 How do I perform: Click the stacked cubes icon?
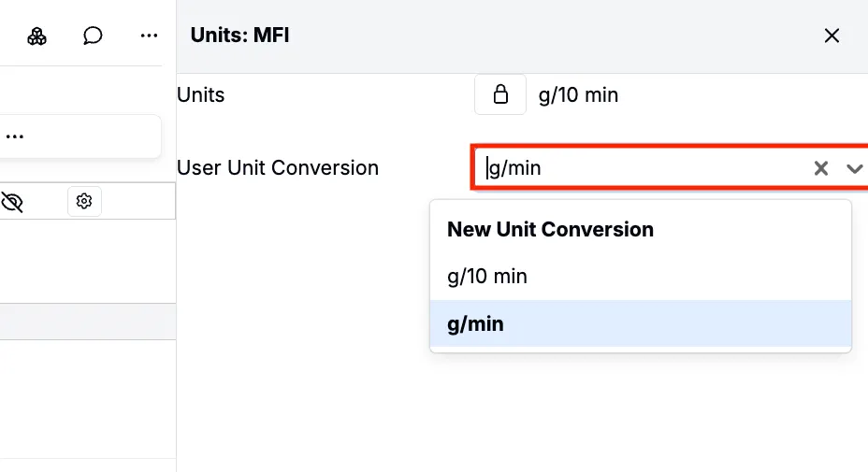point(36,36)
